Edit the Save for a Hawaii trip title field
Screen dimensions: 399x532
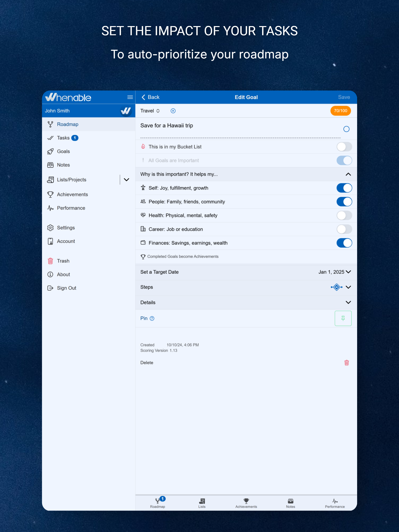point(240,129)
